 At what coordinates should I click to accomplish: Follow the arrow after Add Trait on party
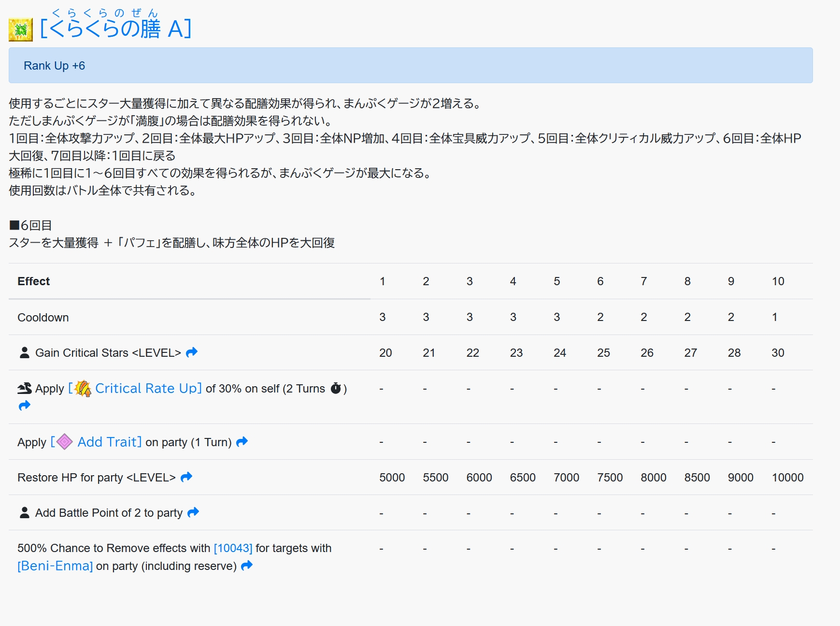[242, 441]
